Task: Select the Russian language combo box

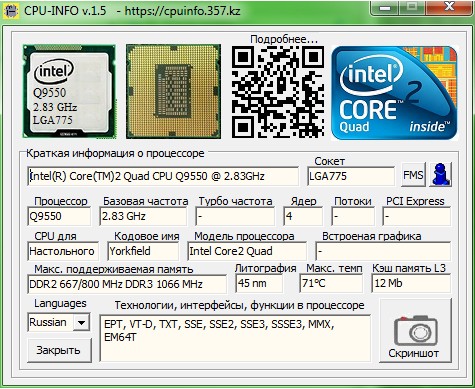Action: [x=59, y=322]
